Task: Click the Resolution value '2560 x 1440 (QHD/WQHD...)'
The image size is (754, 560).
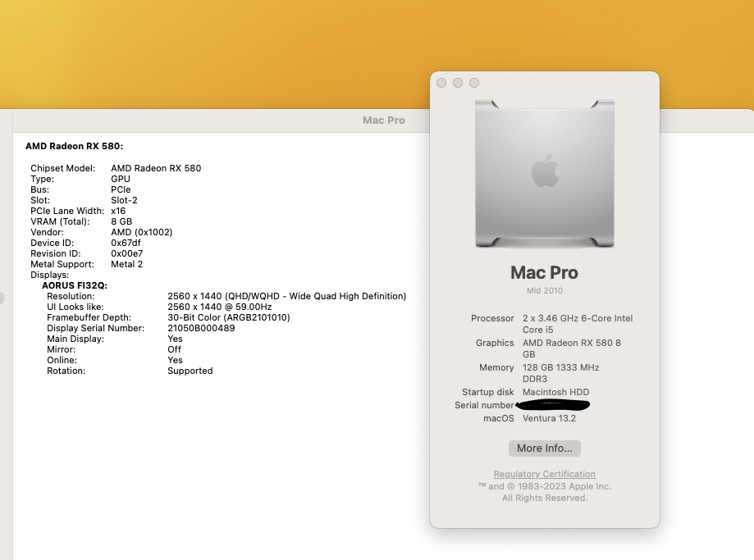Action: 286,296
